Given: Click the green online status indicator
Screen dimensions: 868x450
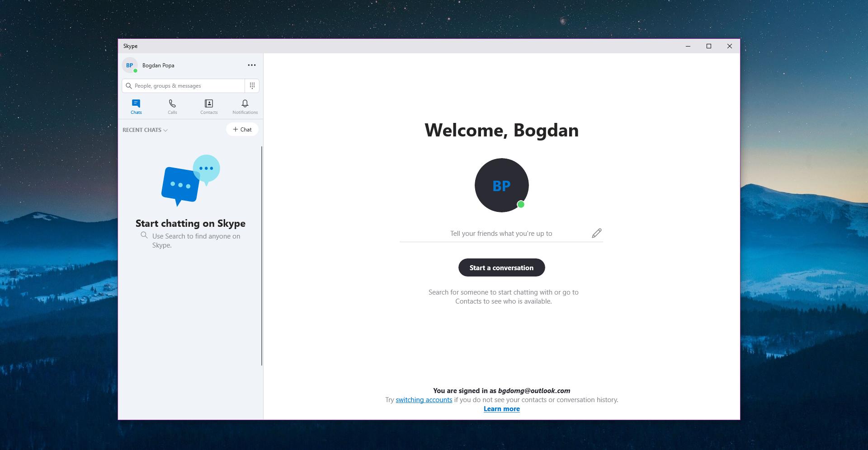Looking at the screenshot, I should pyautogui.click(x=520, y=204).
